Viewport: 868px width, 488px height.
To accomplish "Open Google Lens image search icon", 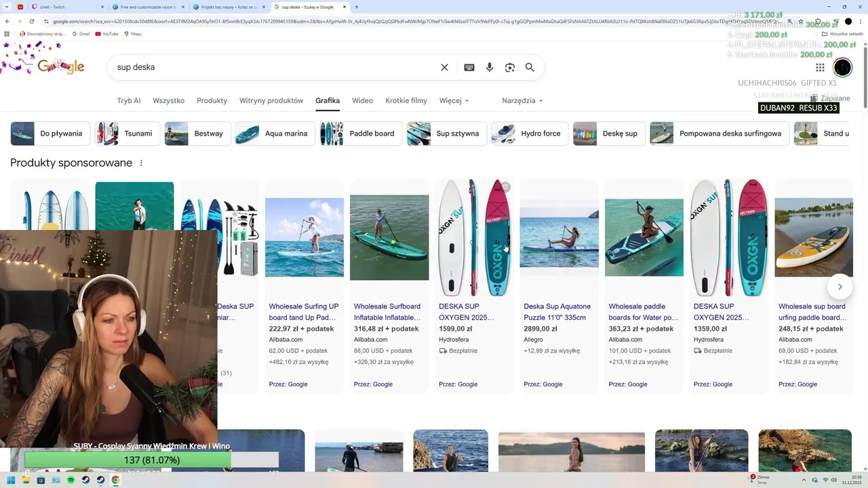I will point(510,67).
